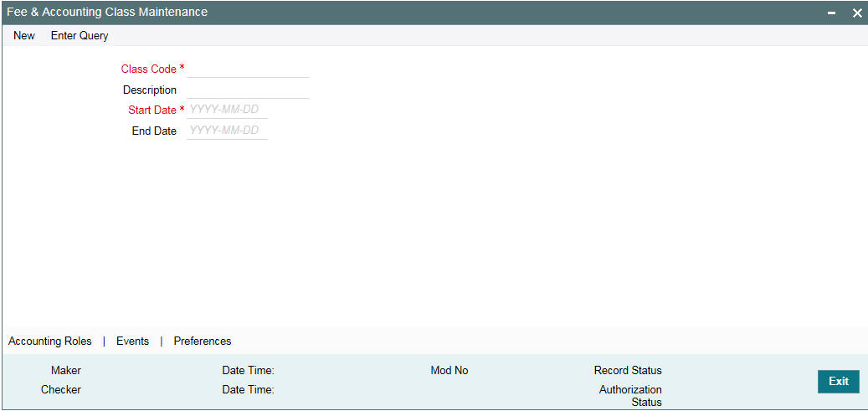Close the Fee & Accounting Class window

click(857, 13)
